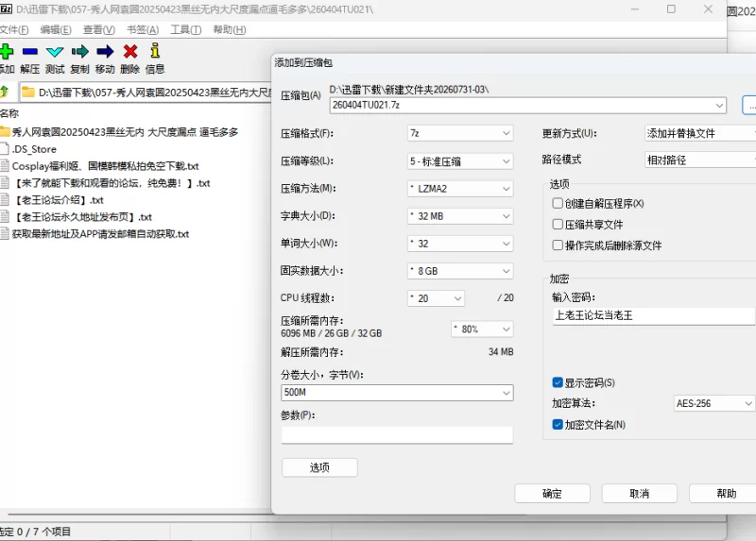The width and height of the screenshot is (756, 541).
Task: Check 操作完成后删除源文件 option
Action: [558, 245]
